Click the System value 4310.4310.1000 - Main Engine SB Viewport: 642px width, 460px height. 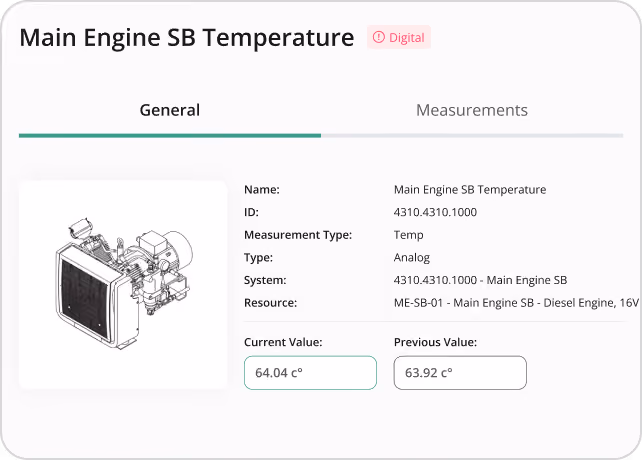[x=480, y=280]
